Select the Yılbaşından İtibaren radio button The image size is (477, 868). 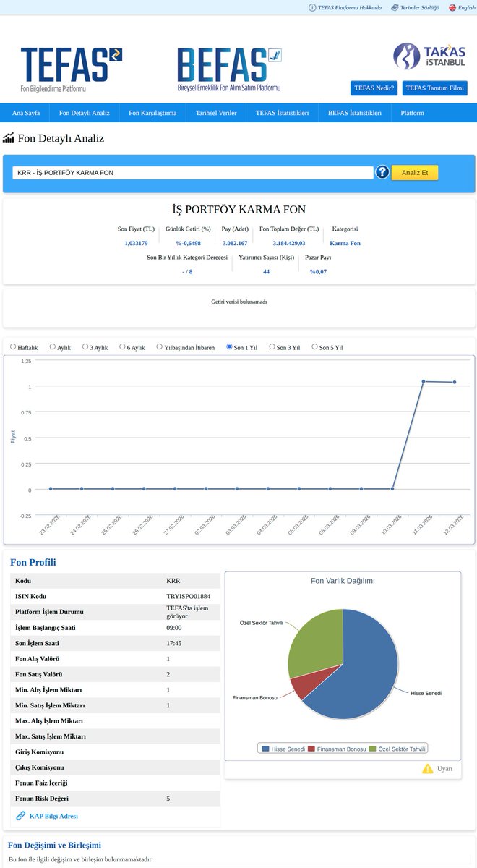point(160,347)
